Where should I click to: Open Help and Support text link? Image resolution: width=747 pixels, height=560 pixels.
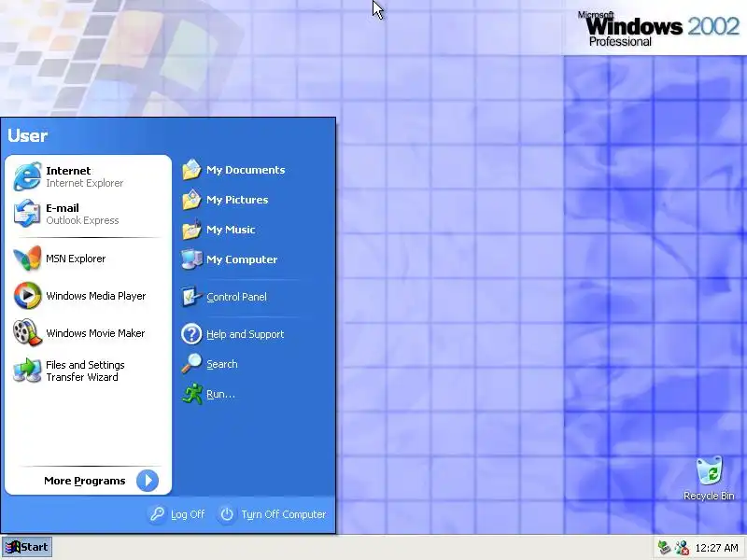[x=246, y=334]
